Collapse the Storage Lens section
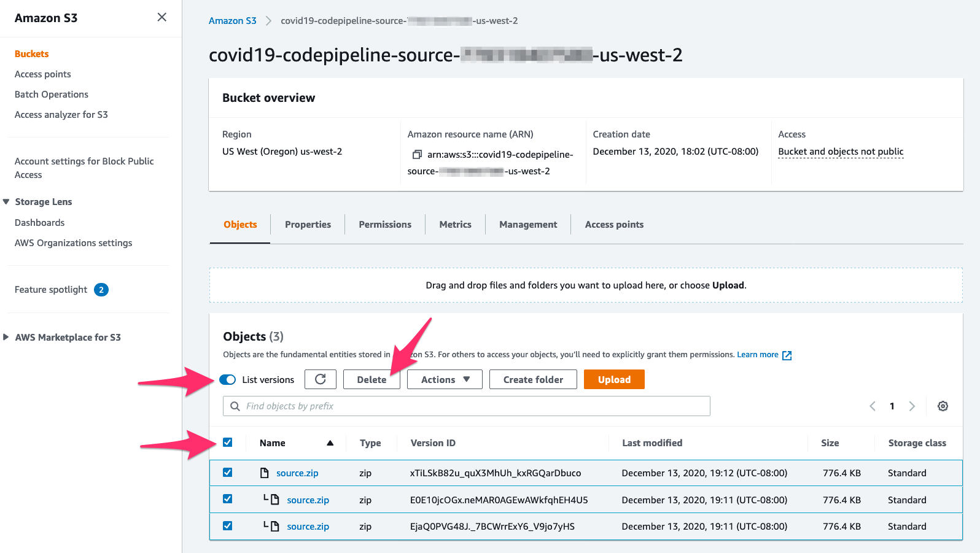 pos(6,201)
